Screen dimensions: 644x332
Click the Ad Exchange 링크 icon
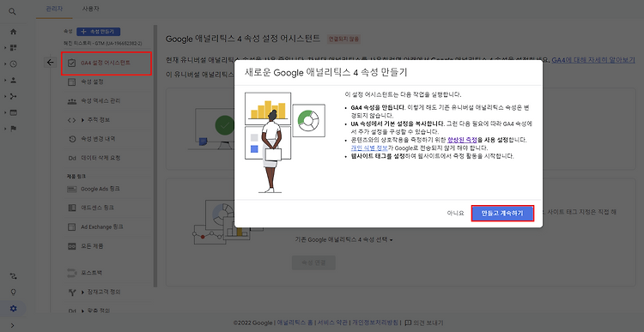pyautogui.click(x=71, y=227)
